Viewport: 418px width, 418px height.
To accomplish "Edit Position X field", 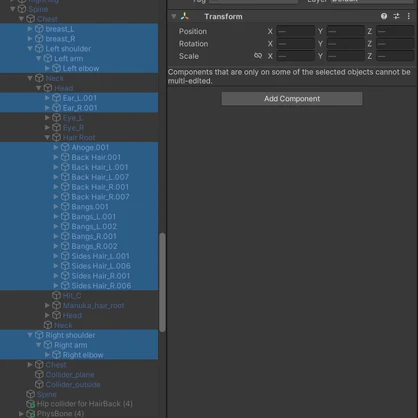I will (295, 31).
